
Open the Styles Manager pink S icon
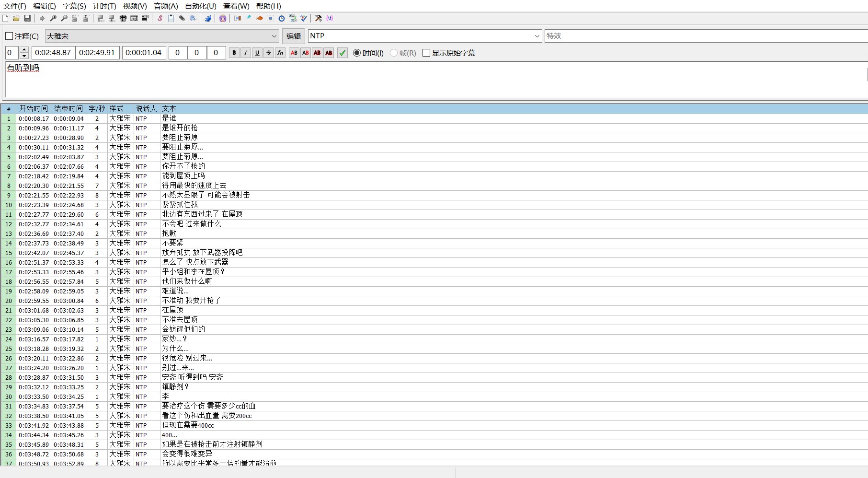coord(160,18)
